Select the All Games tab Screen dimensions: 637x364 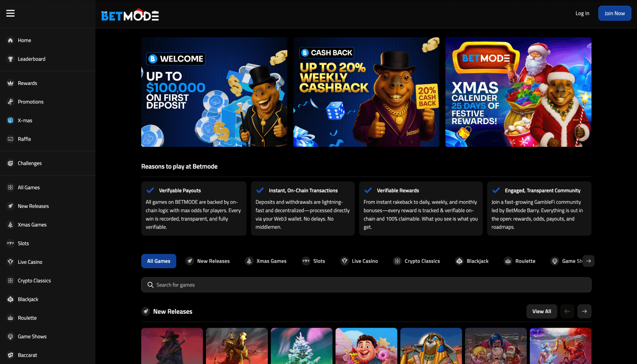tap(159, 261)
